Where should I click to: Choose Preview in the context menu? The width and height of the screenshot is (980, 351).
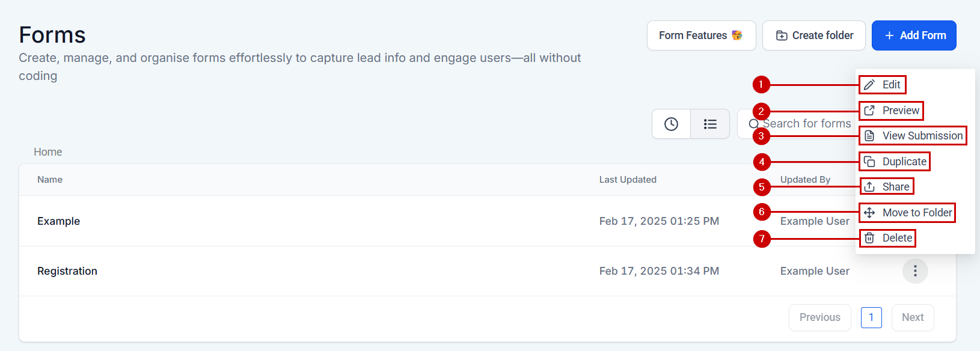pos(891,111)
